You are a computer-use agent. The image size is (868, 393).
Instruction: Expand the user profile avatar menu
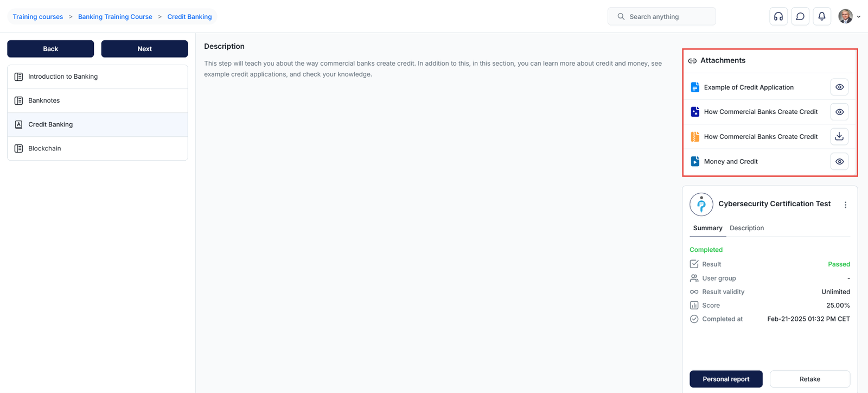click(x=849, y=16)
